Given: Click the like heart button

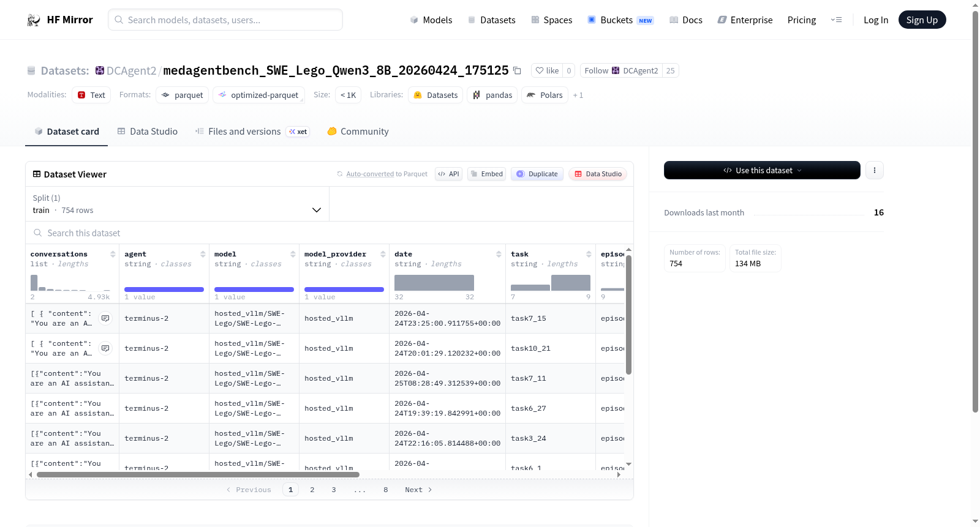Looking at the screenshot, I should (547, 70).
